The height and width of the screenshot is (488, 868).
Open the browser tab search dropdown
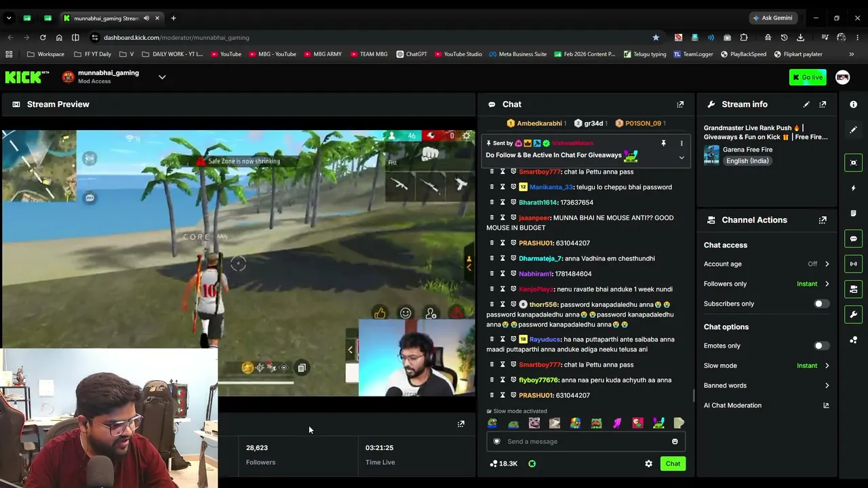pyautogui.click(x=8, y=18)
